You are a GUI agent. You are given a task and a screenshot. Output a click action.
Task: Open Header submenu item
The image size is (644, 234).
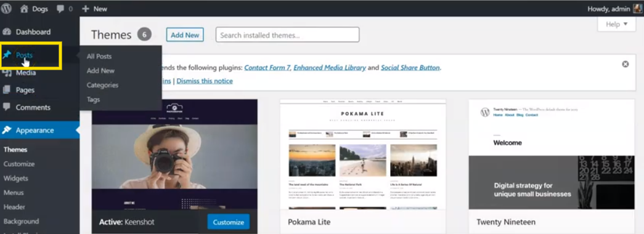(x=14, y=207)
